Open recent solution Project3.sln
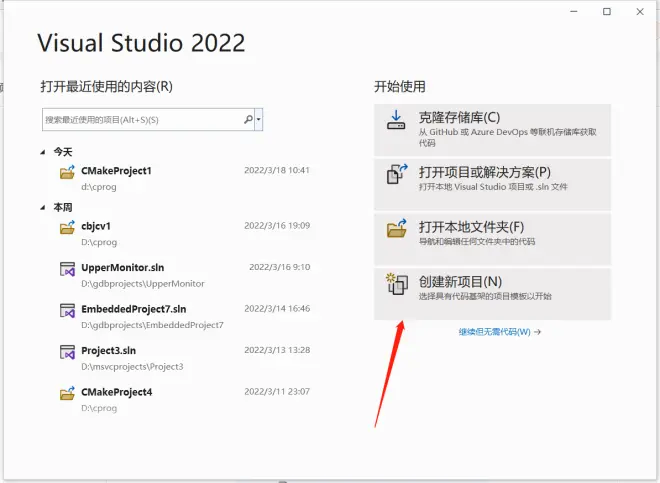 [x=185, y=358]
